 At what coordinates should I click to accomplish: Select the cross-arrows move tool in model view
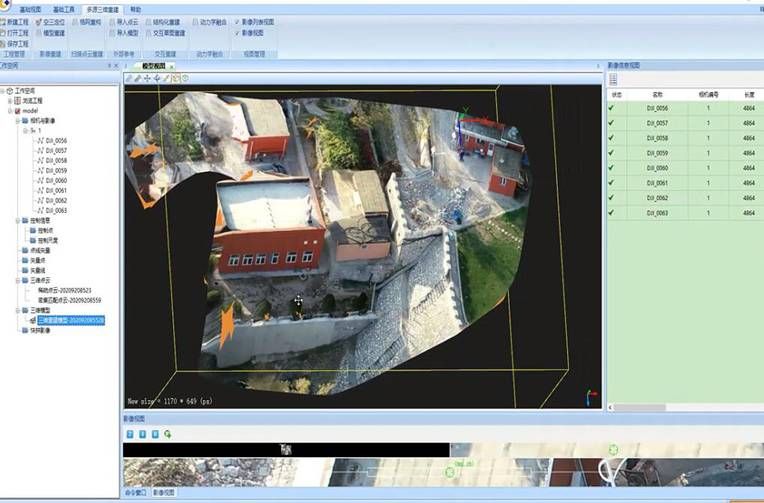click(x=148, y=78)
